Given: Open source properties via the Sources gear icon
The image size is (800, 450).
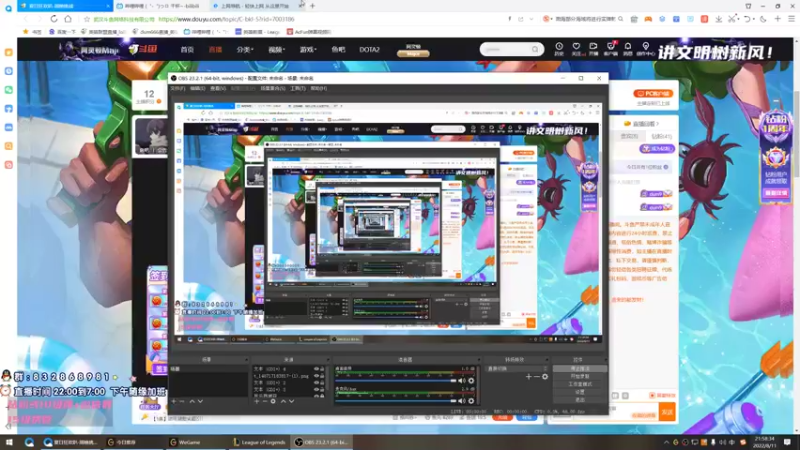Looking at the screenshot, I should 273,402.
